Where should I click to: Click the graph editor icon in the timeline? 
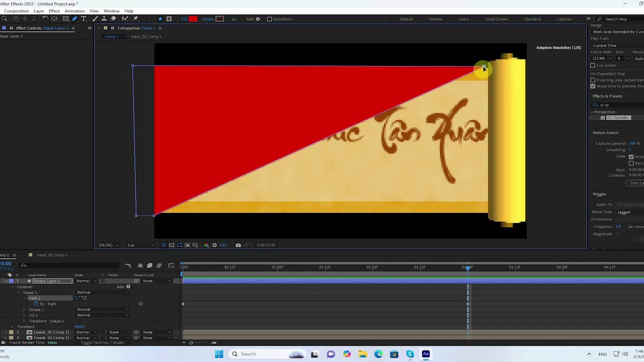click(171, 265)
